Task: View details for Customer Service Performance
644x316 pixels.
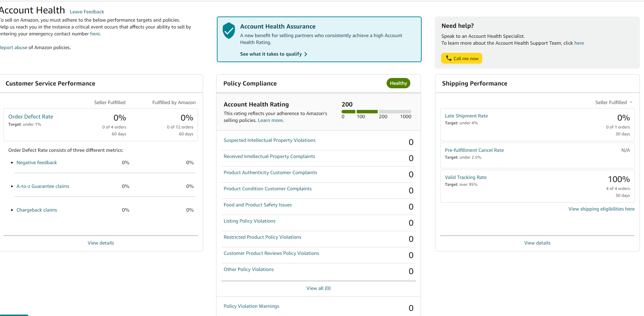Action: coord(101,243)
